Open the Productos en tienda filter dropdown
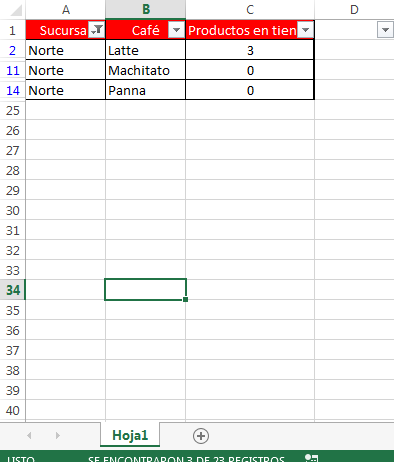This screenshot has width=394, height=462. click(305, 30)
